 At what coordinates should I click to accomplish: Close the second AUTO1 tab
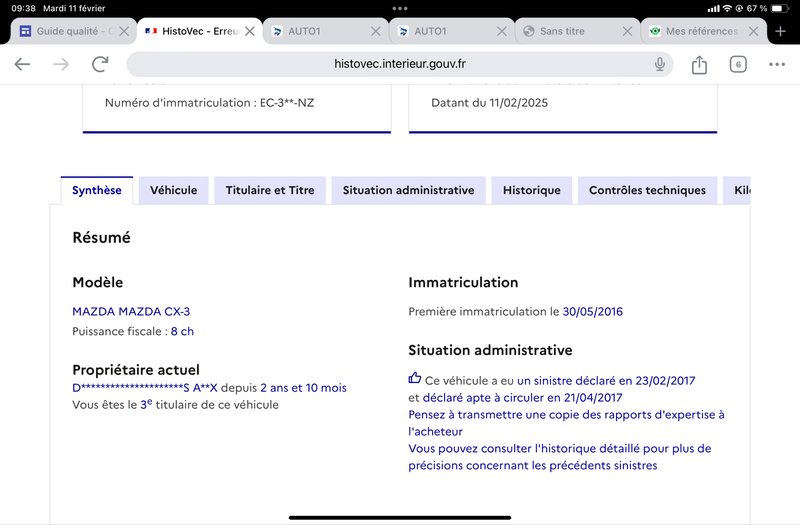click(502, 31)
